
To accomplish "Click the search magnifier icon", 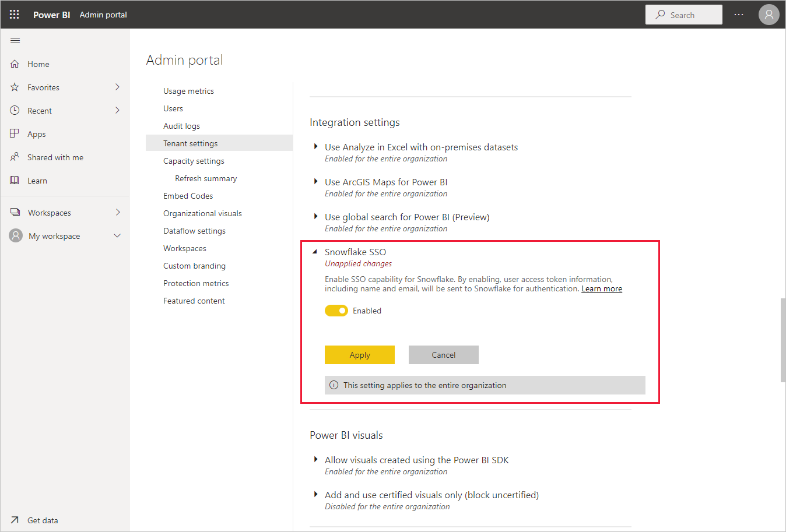I will pos(660,15).
